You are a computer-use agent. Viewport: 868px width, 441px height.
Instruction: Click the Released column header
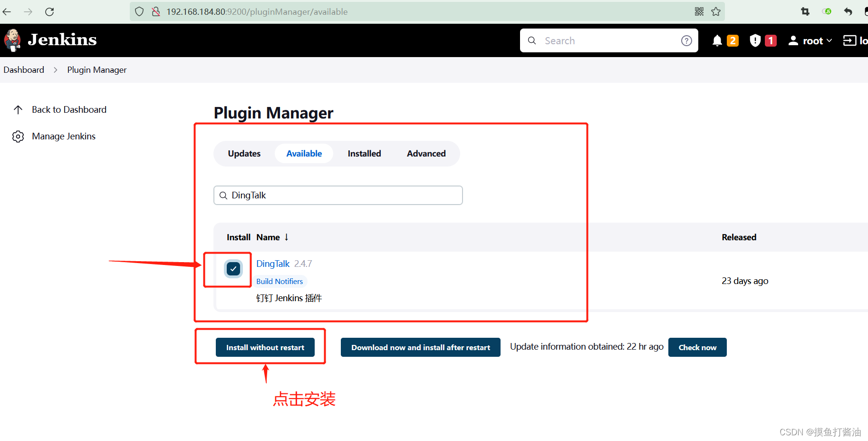pyautogui.click(x=739, y=237)
